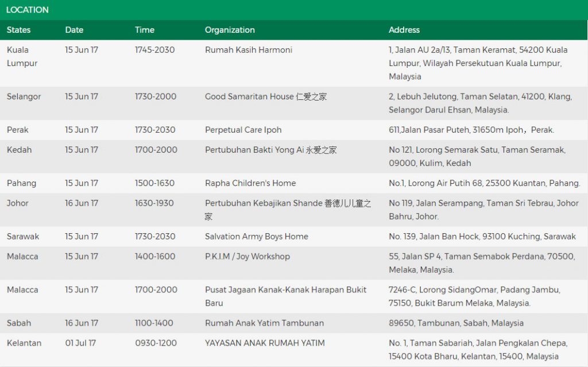Click the 1730-2000 time cell
This screenshot has width=588, height=367.
pyautogui.click(x=156, y=97)
